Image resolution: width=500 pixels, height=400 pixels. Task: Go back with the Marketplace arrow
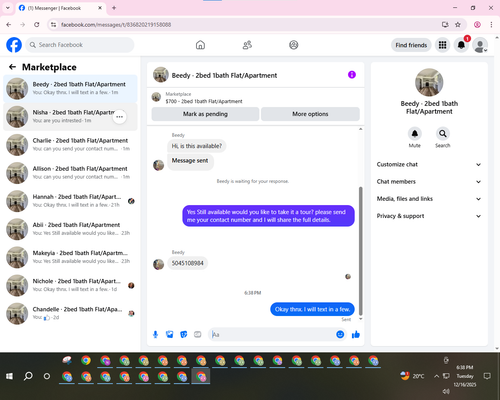pyautogui.click(x=12, y=67)
